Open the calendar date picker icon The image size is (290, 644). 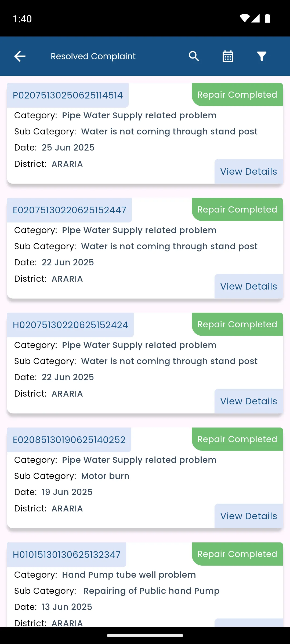(228, 56)
